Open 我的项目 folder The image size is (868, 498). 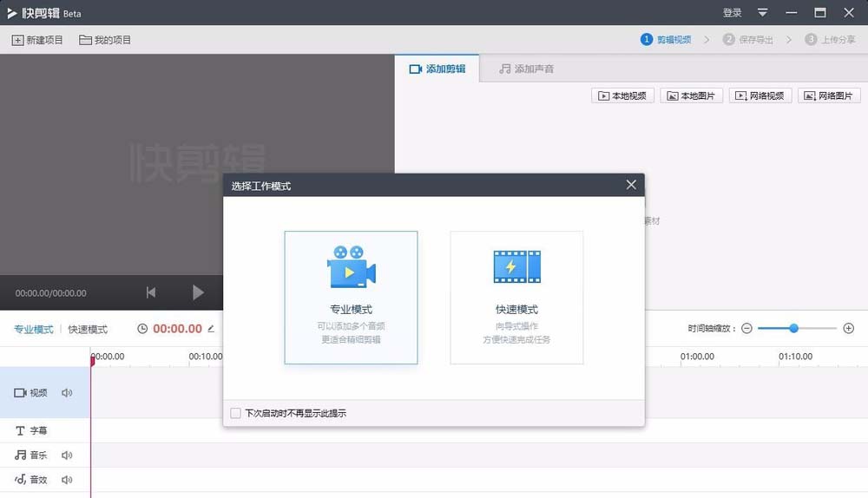(x=105, y=40)
